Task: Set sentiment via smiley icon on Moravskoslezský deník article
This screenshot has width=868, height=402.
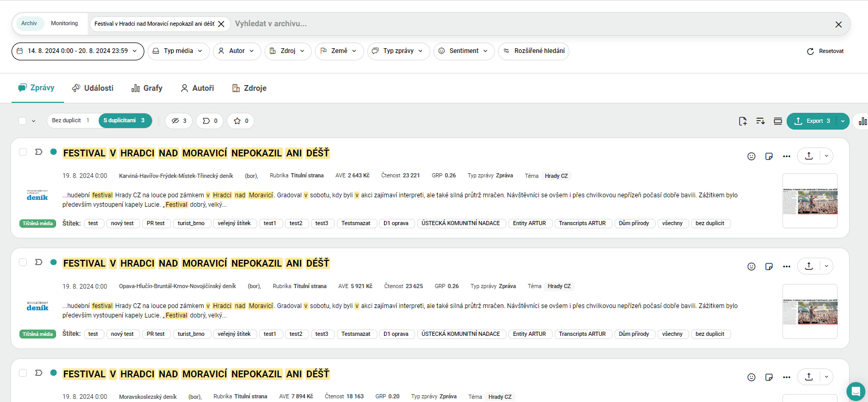Action: tap(751, 377)
